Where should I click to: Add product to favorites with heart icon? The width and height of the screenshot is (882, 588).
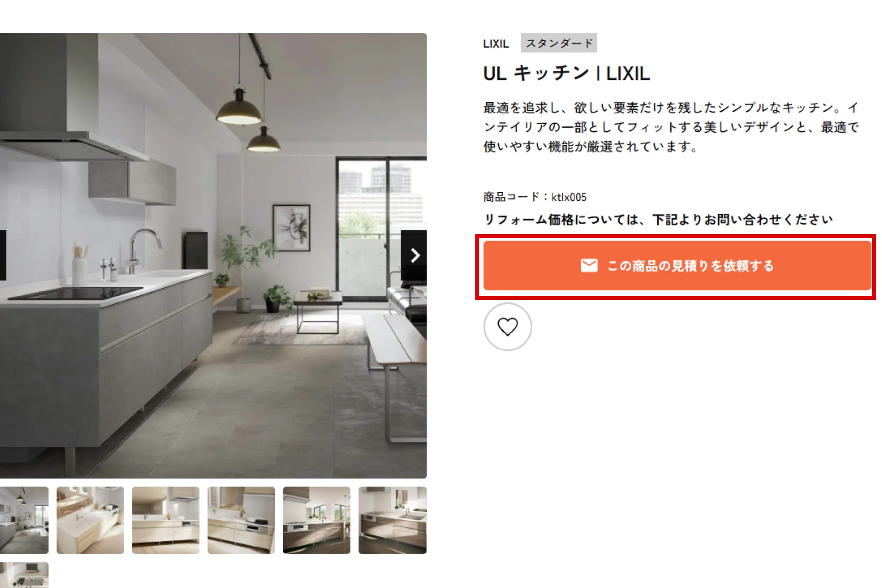point(507,327)
